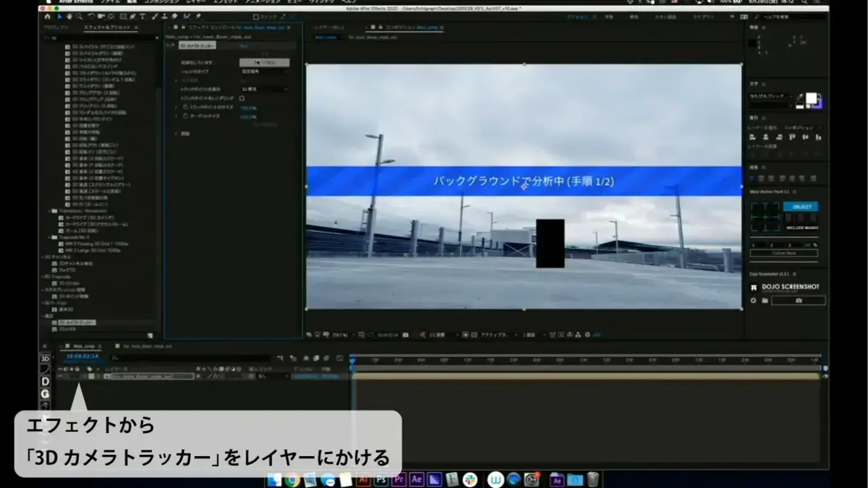Click the OBJECT button in Move Anchor Point
The image size is (868, 488).
[801, 207]
